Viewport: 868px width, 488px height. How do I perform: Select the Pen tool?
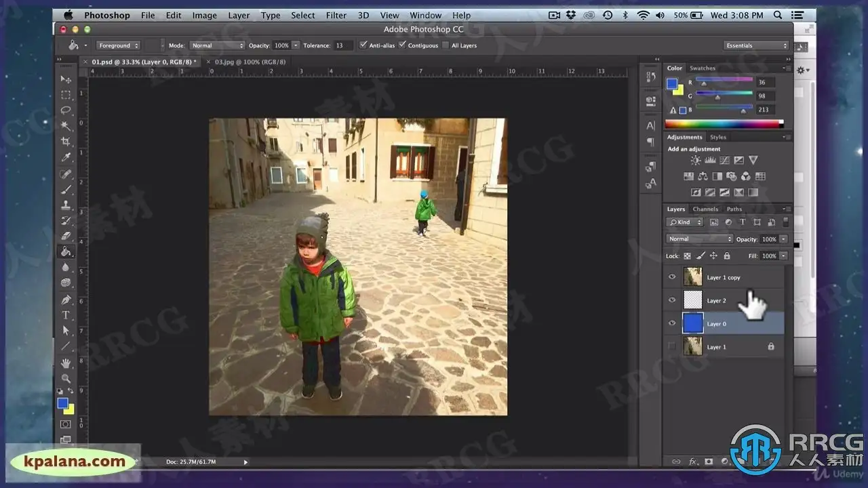(x=66, y=300)
